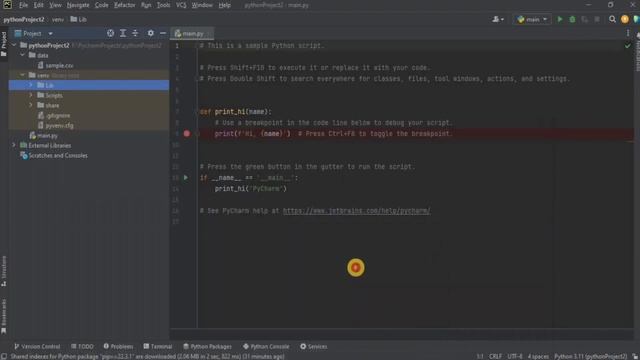The height and width of the screenshot is (360, 640).
Task: Open TODO tool window
Action: coord(82,347)
